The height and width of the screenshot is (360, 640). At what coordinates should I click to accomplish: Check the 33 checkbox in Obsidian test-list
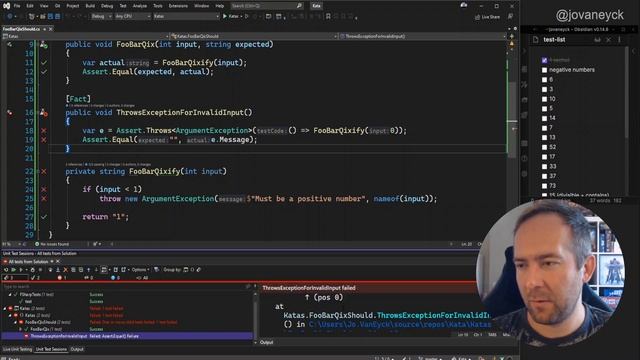tap(544, 167)
